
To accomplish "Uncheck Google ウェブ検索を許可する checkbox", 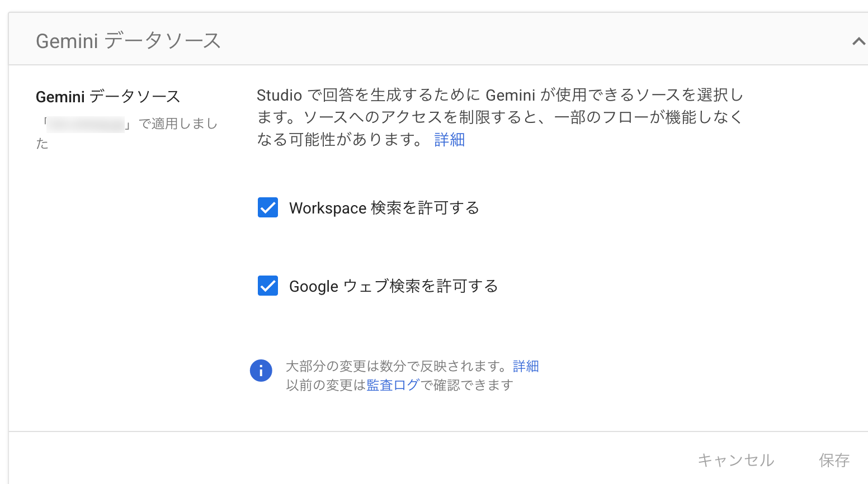I will click(x=268, y=286).
